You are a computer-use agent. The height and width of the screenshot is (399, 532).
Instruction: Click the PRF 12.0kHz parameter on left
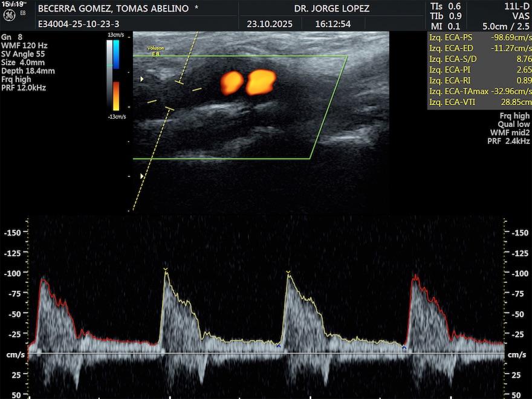pyautogui.click(x=24, y=88)
